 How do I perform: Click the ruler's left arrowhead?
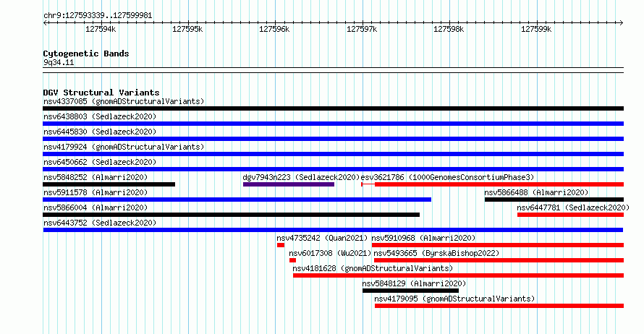45,23
